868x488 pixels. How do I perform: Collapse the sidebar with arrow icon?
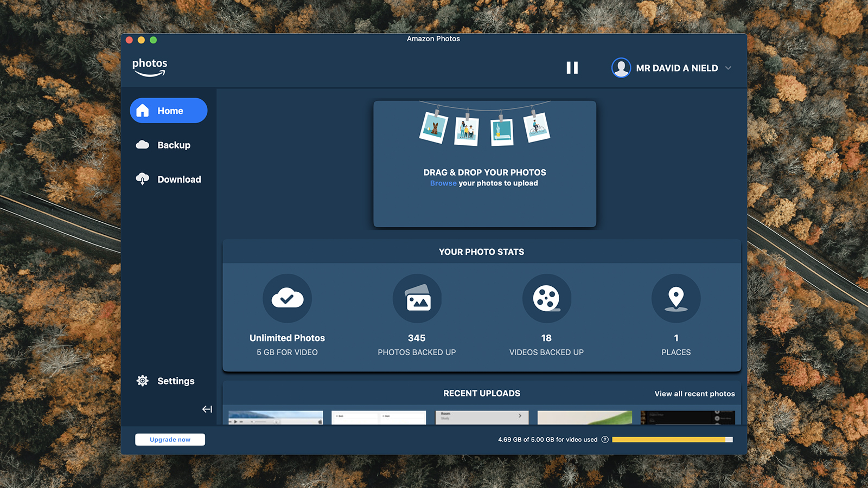point(207,409)
